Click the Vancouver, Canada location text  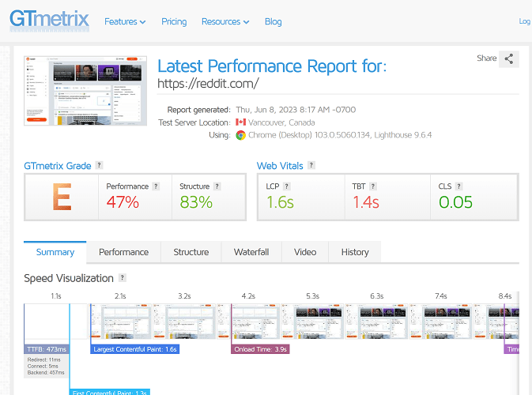281,122
